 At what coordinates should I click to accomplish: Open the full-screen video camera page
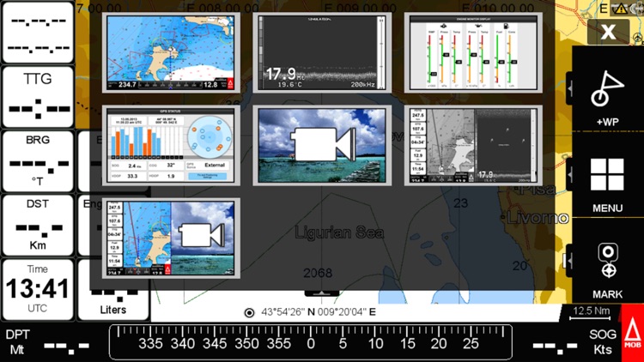pos(322,145)
